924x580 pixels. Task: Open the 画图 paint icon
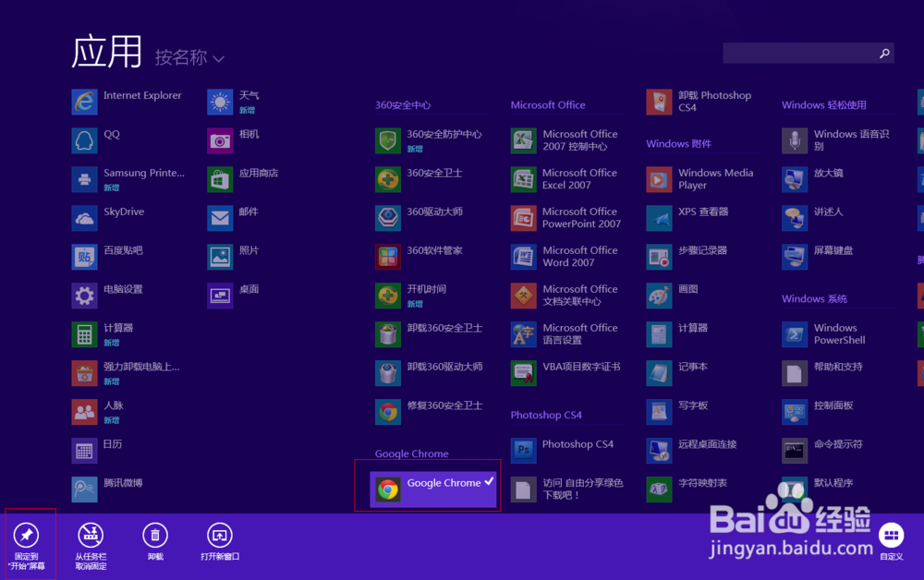point(659,296)
